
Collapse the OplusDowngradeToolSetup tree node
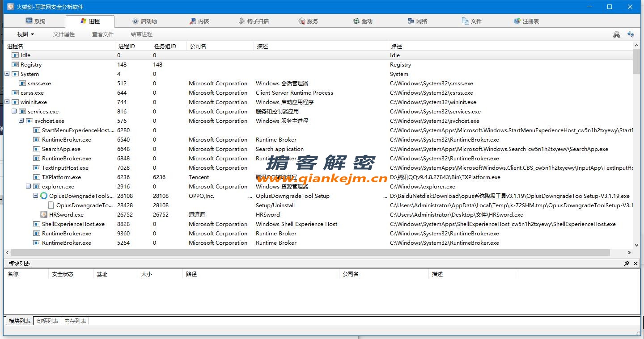click(36, 196)
